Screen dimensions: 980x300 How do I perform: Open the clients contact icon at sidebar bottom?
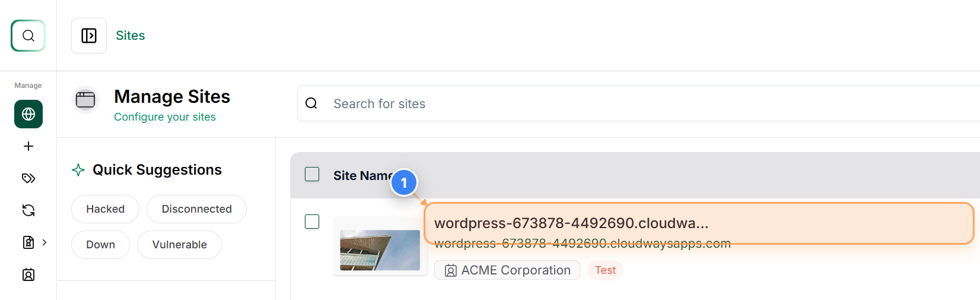click(x=28, y=274)
